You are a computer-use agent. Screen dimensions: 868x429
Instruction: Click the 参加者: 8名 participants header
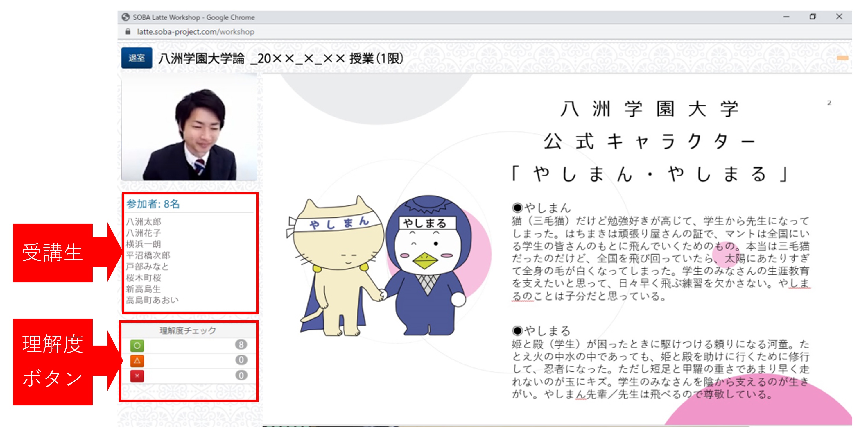pyautogui.click(x=153, y=204)
